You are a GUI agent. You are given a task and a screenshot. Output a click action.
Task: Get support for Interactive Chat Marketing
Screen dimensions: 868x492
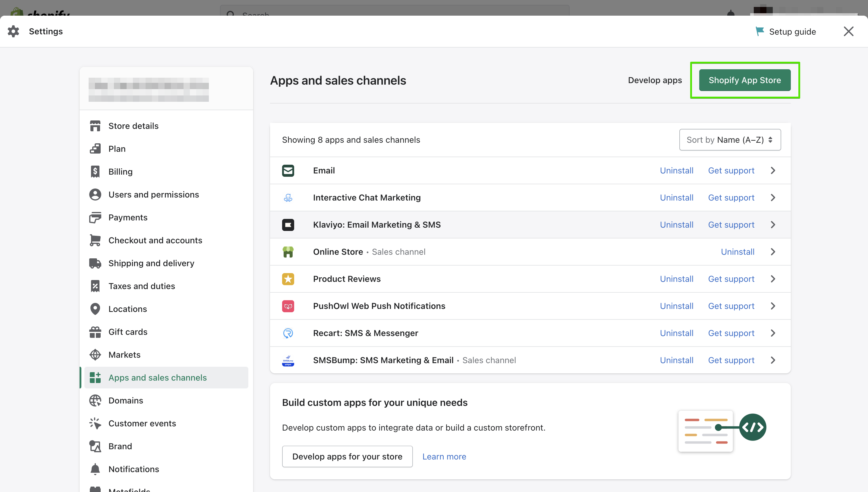pyautogui.click(x=731, y=198)
